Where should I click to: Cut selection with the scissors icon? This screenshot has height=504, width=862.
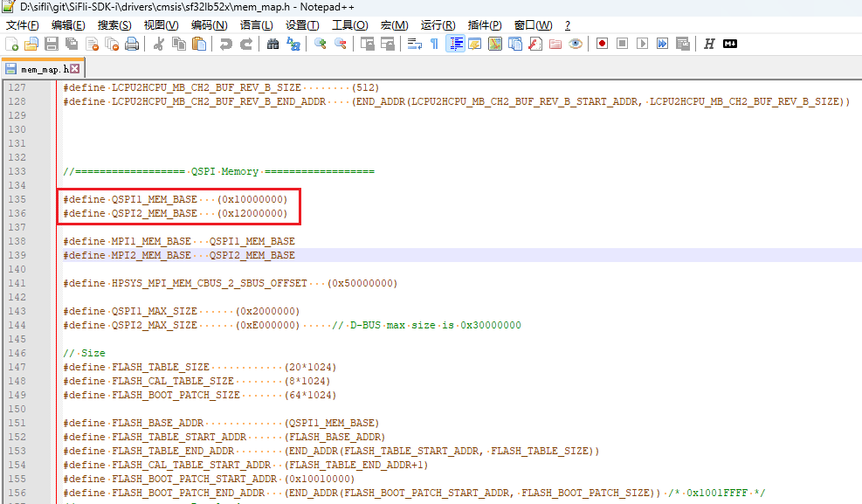click(159, 44)
